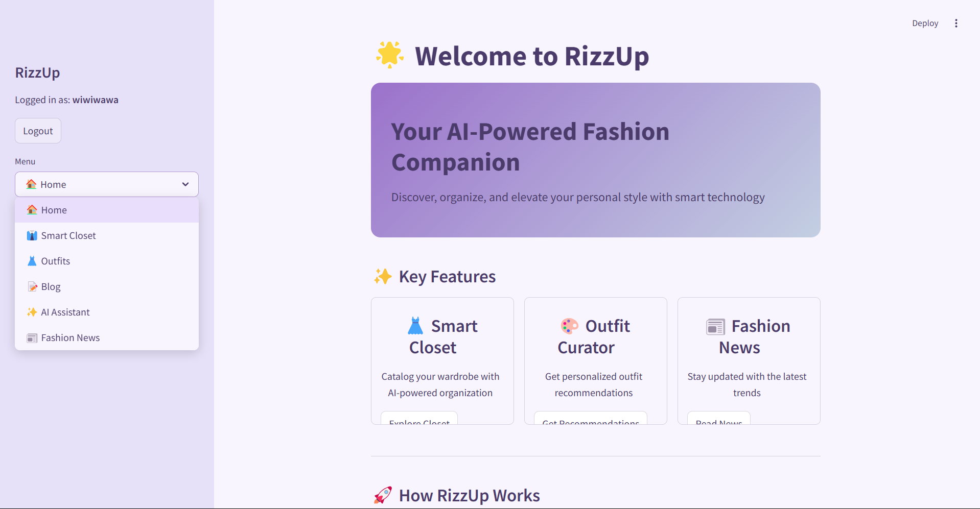Image resolution: width=980 pixels, height=509 pixels.
Task: Click the AI-Powered Fashion Companion banner
Action: [595, 160]
